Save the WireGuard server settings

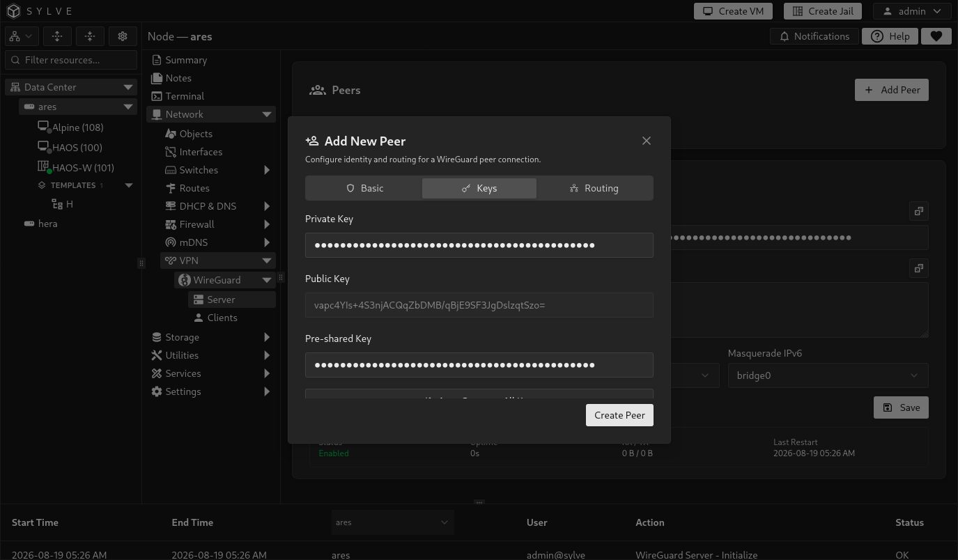(x=901, y=407)
